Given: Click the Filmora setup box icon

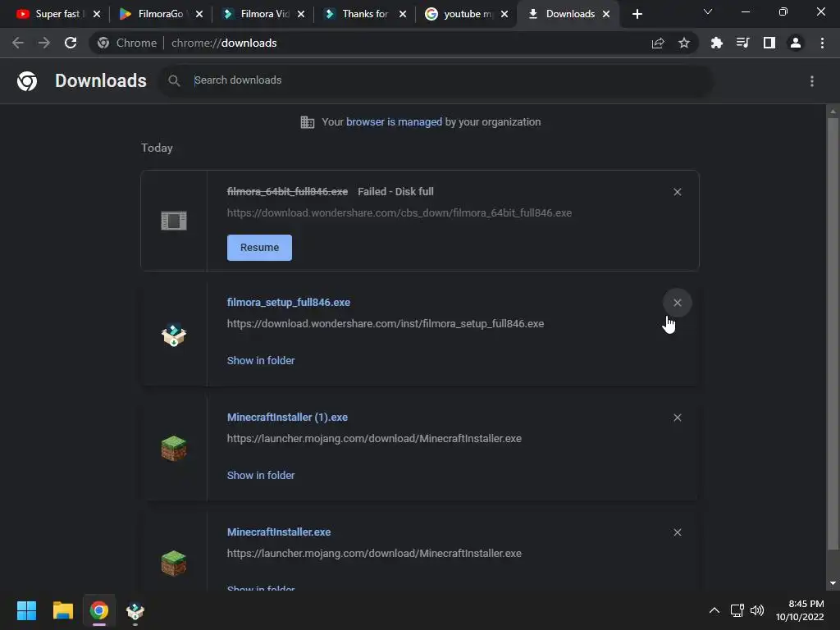Looking at the screenshot, I should coord(174,336).
